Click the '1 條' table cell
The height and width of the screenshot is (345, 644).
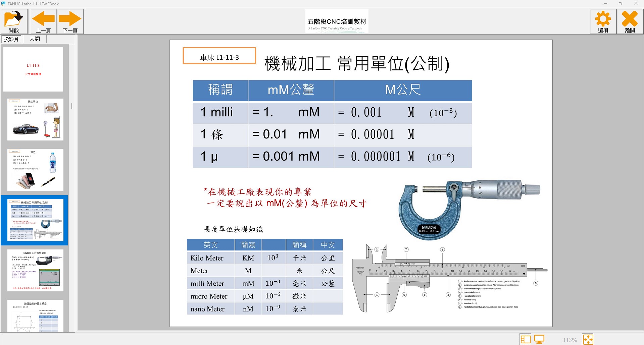[220, 135]
